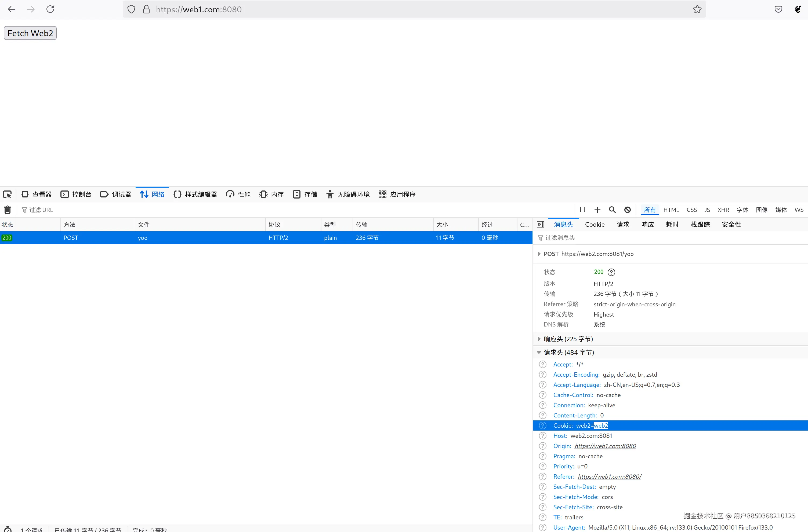This screenshot has width=808, height=532.
Task: Click the element picker icon in devtools
Action: (x=8, y=194)
